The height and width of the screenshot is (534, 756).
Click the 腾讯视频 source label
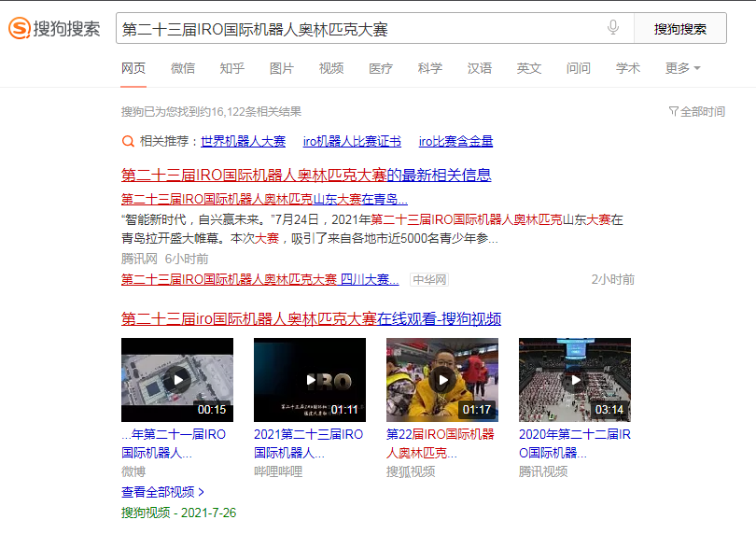pos(543,471)
